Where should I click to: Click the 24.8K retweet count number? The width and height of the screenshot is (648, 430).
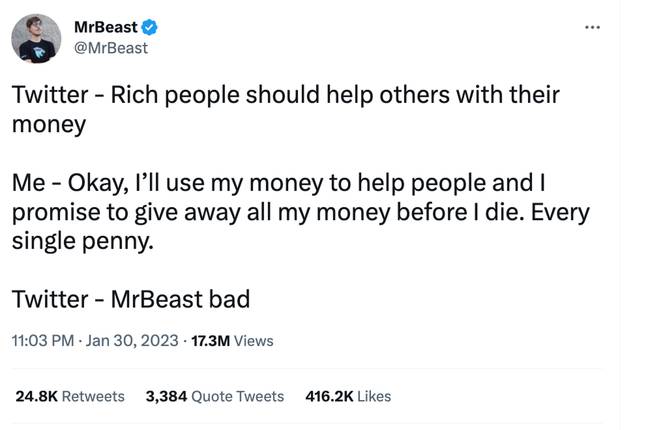36,396
